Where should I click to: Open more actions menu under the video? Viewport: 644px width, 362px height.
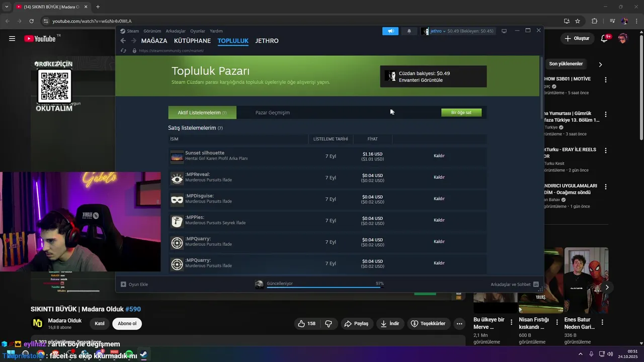coord(459,323)
